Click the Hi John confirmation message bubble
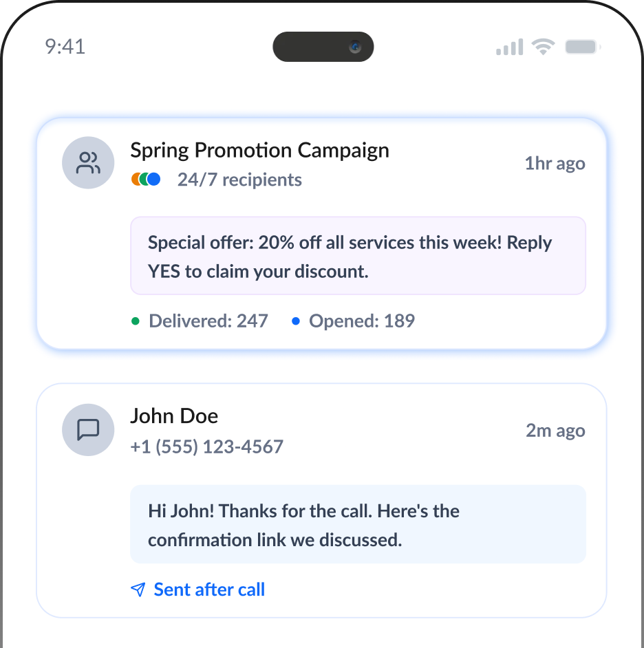This screenshot has height=648, width=644. pyautogui.click(x=358, y=525)
